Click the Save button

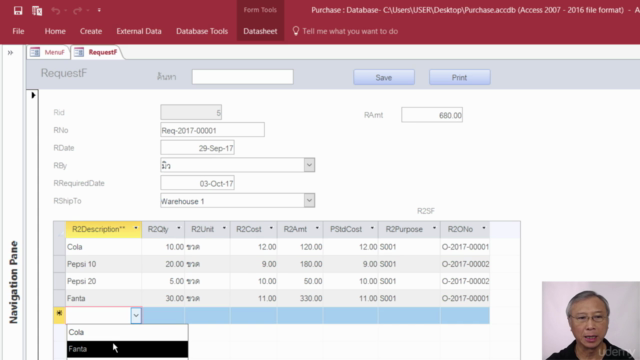click(x=384, y=78)
